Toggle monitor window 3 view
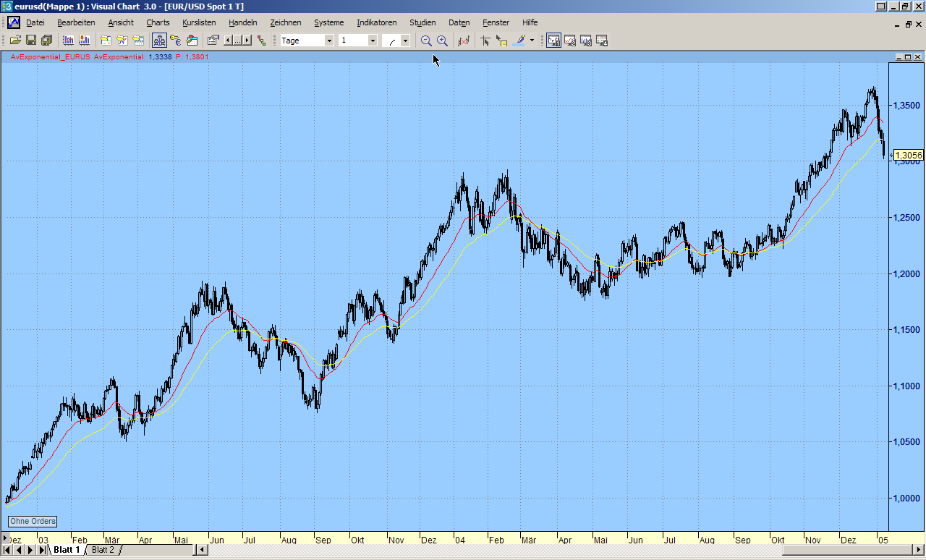926x560 pixels. [586, 41]
